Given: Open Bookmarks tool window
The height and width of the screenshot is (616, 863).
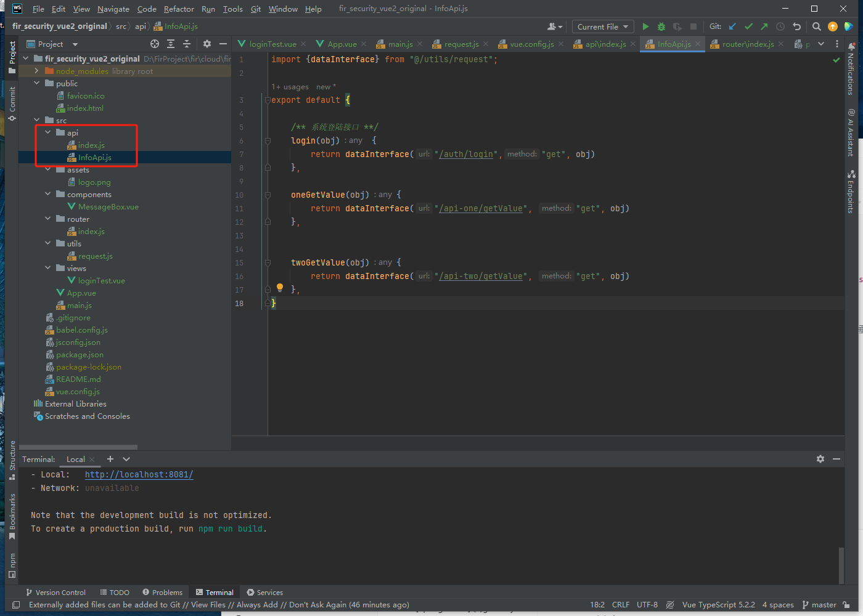Looking at the screenshot, I should 12,517.
